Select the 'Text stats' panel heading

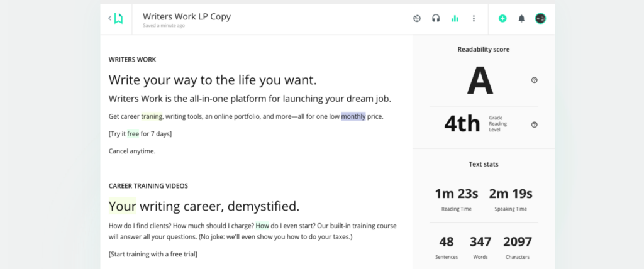(484, 164)
